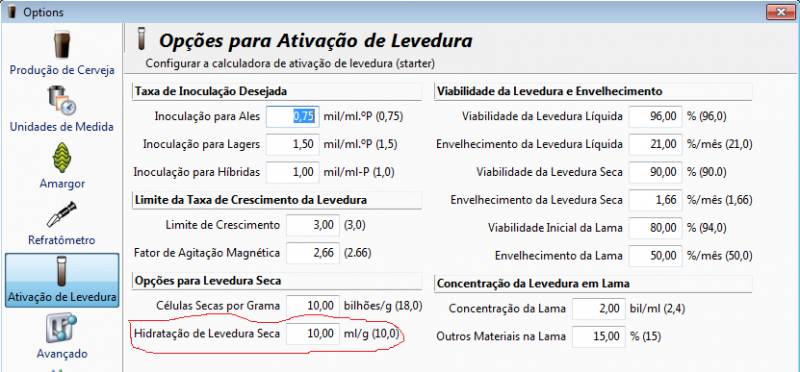The height and width of the screenshot is (372, 800).
Task: Open the Avançado settings icon
Action: click(x=62, y=328)
